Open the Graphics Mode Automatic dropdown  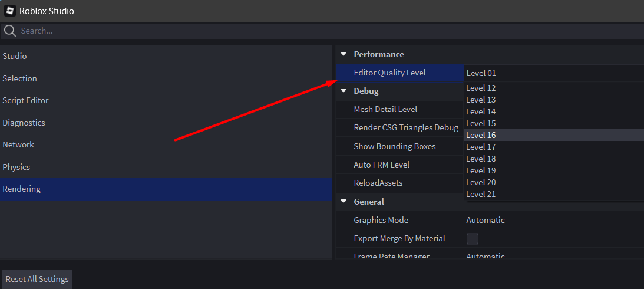554,220
